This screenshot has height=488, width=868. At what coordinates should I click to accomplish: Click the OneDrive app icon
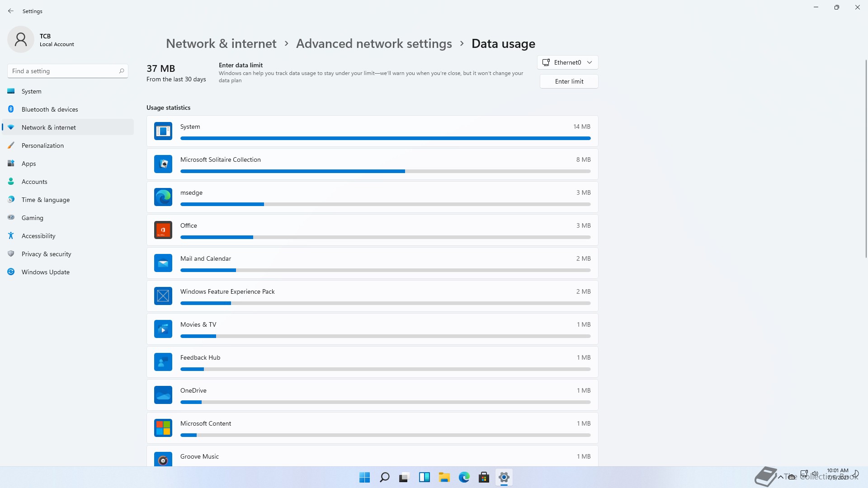pyautogui.click(x=163, y=395)
